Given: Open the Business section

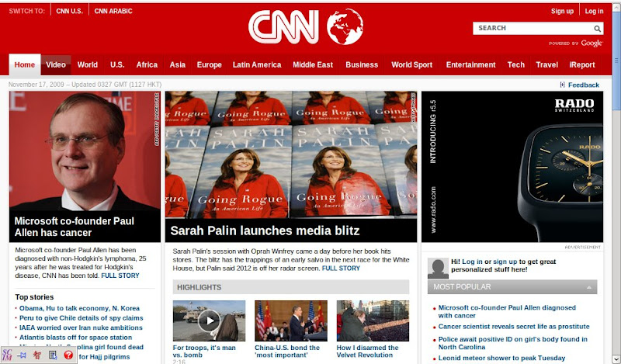Looking at the screenshot, I should coord(362,64).
